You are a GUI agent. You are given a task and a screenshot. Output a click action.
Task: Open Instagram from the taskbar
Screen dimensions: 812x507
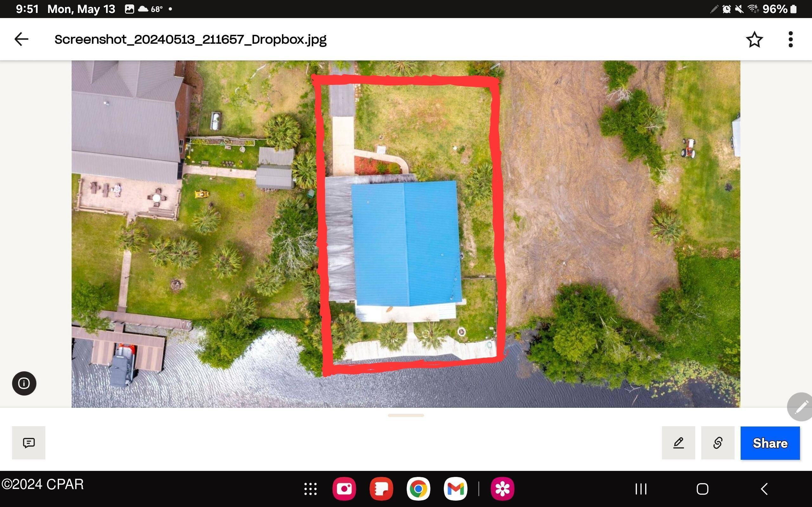(344, 489)
